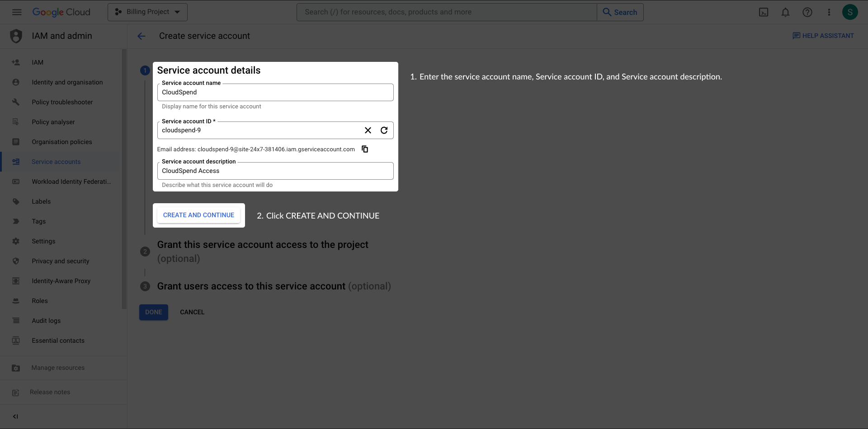Open the navigation hamburger menu
This screenshot has width=868, height=429.
(17, 12)
